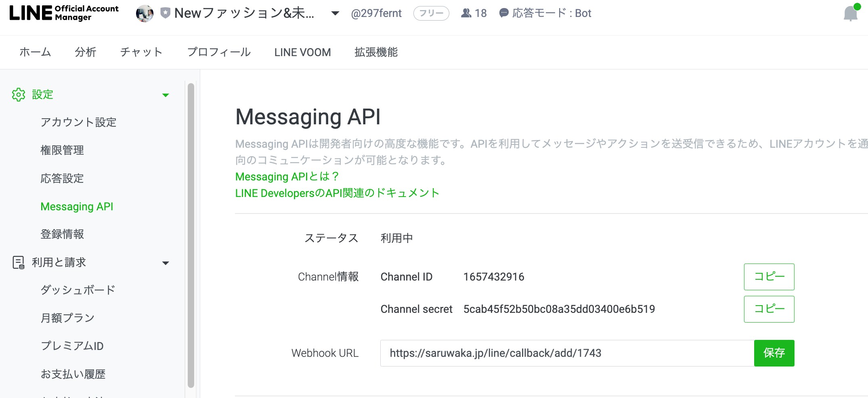Viewport: 868px width, 398px height.
Task: Open アカウント設定 in sidebar
Action: pos(78,122)
